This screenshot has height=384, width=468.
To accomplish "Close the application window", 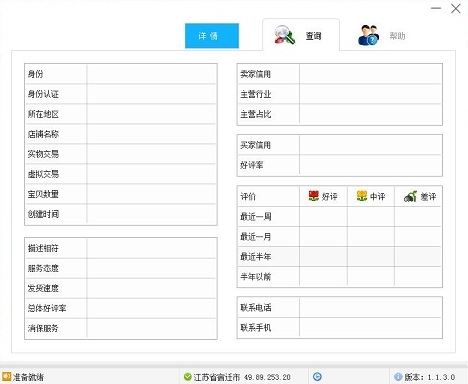I will 456,9.
